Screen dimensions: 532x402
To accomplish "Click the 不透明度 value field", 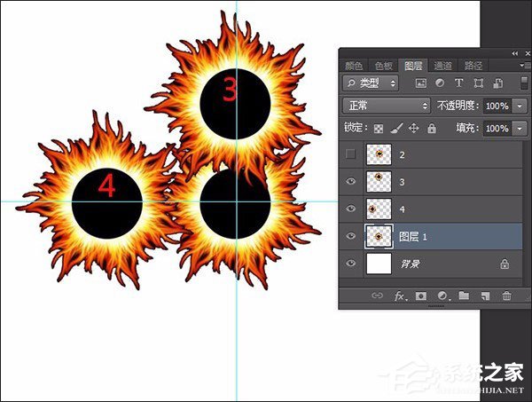I will (497, 106).
